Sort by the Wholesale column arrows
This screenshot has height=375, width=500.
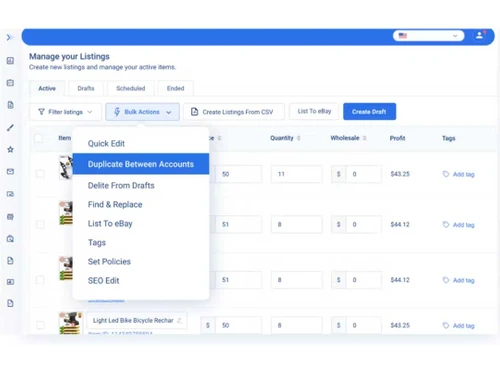point(365,138)
